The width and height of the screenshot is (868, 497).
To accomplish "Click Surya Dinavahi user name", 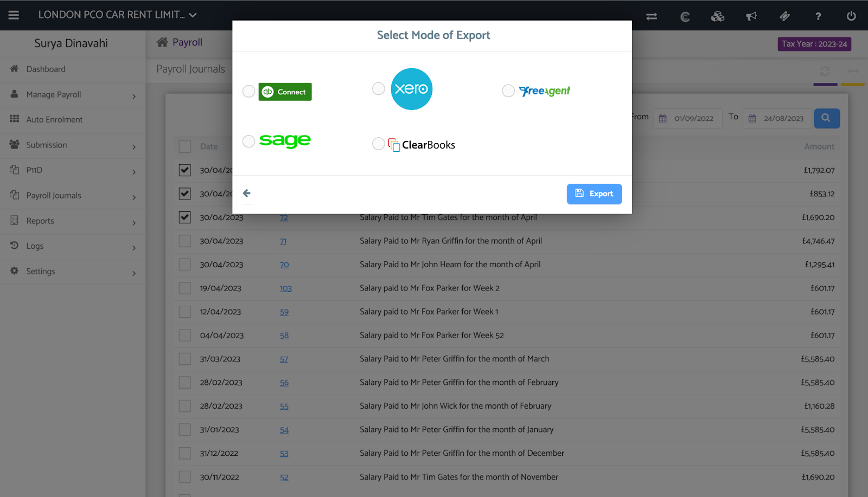I will click(x=71, y=43).
